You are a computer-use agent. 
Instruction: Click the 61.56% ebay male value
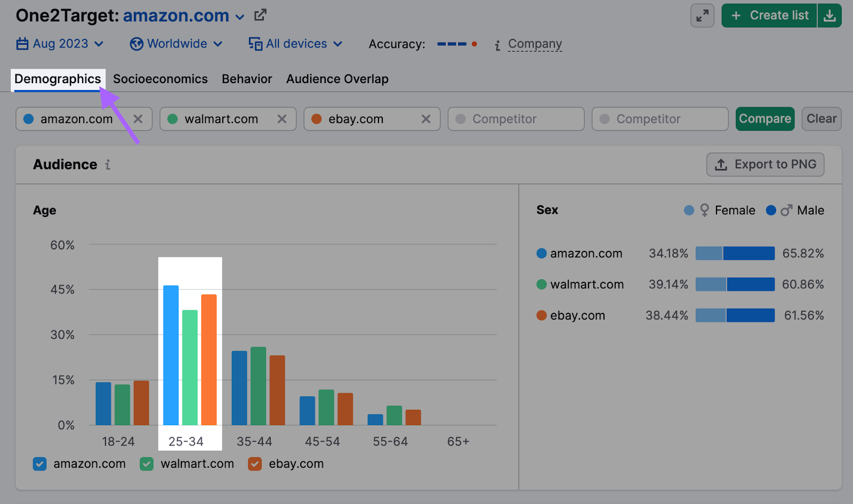pos(804,315)
